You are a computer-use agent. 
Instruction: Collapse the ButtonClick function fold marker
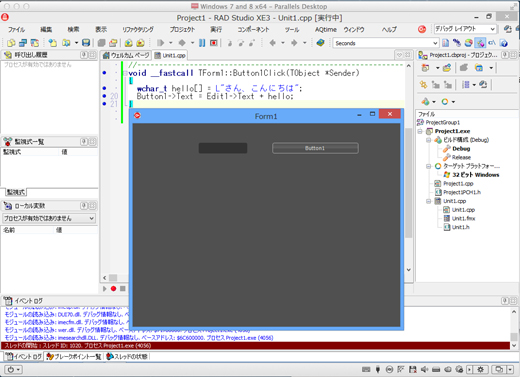tap(125, 73)
